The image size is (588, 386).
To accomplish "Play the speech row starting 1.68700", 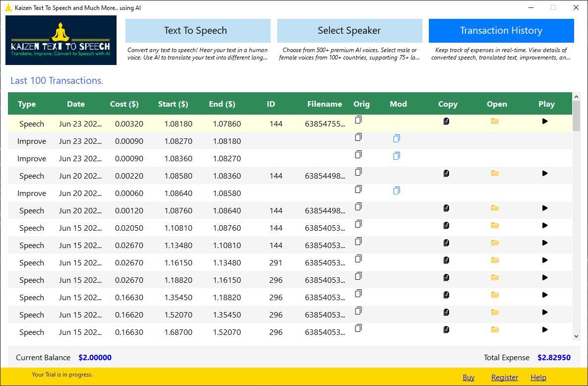I will click(545, 330).
